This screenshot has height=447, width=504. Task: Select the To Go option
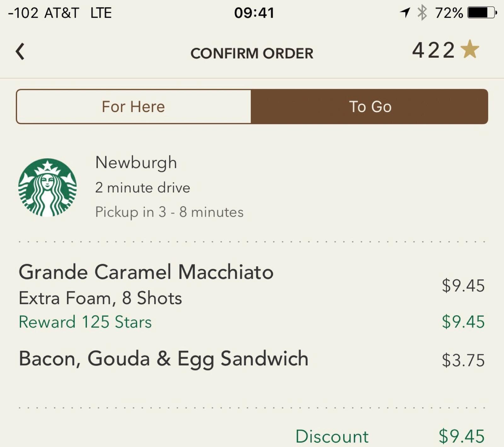pos(370,106)
